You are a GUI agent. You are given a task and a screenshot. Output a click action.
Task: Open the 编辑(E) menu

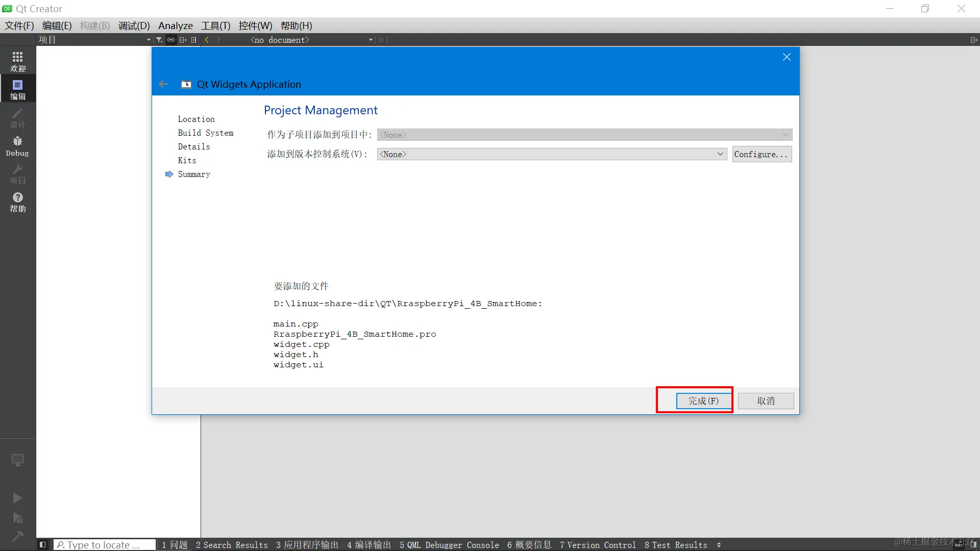click(57, 26)
